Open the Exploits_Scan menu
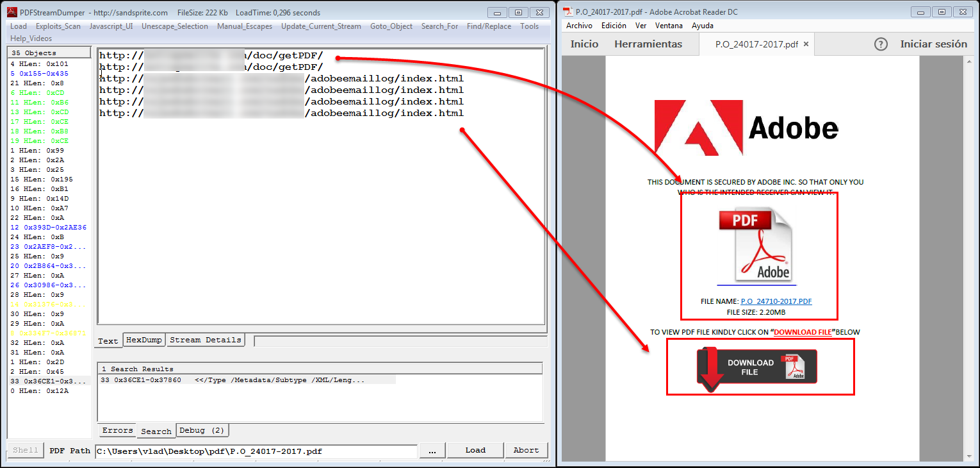This screenshot has height=468, width=980. point(58,26)
